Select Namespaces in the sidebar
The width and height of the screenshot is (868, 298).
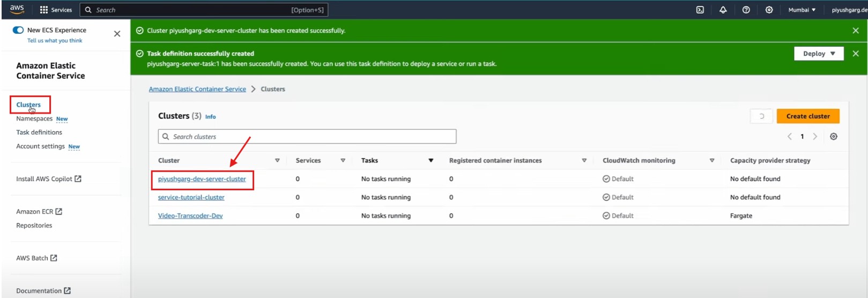tap(34, 118)
